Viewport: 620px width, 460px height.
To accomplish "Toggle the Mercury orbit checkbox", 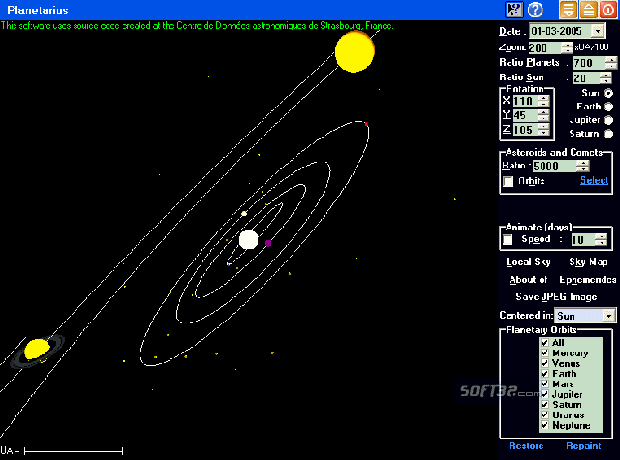I will pos(545,353).
